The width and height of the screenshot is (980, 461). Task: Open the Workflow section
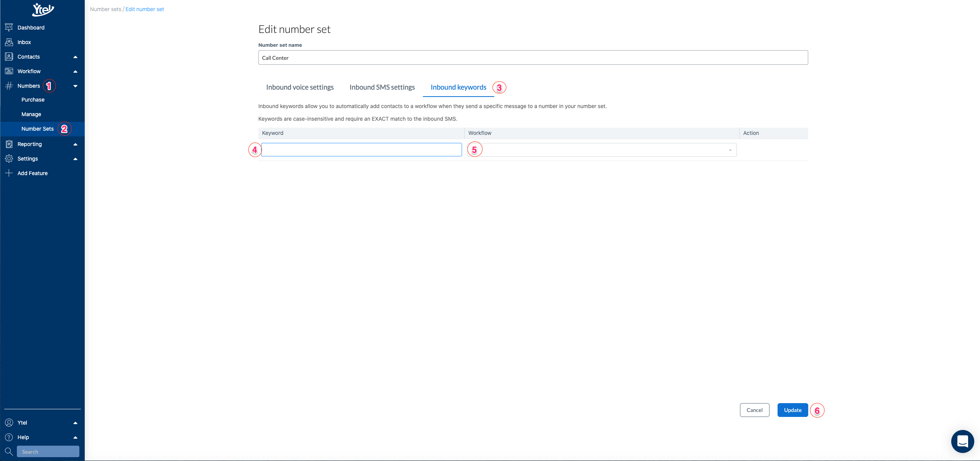tap(30, 71)
